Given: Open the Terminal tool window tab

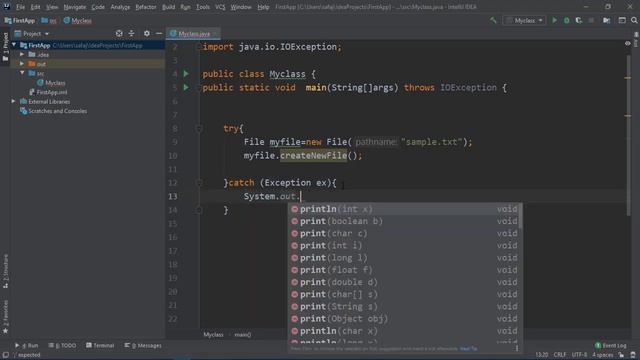Looking at the screenshot, I should click(100, 345).
